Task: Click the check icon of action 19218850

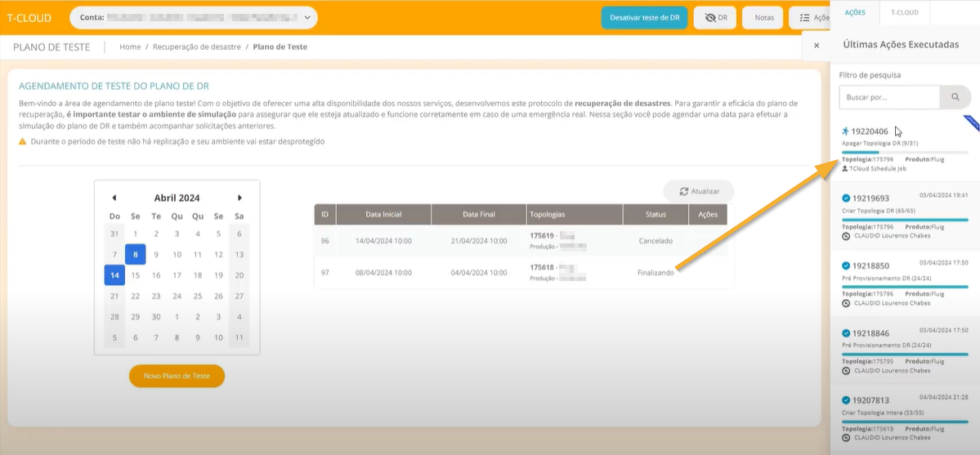Action: click(846, 265)
